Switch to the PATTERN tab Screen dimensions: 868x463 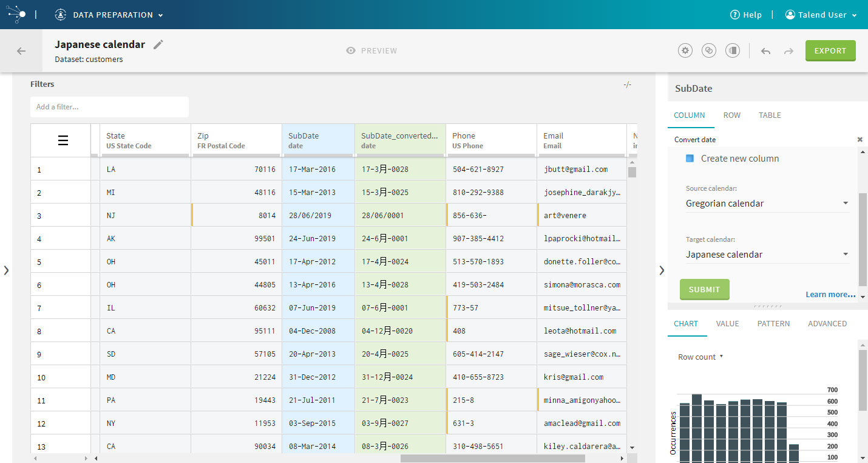point(773,324)
